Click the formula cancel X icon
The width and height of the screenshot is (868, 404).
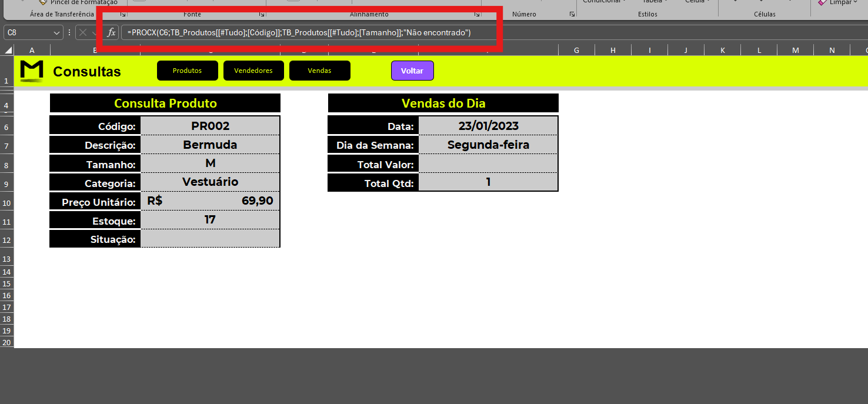(x=84, y=33)
